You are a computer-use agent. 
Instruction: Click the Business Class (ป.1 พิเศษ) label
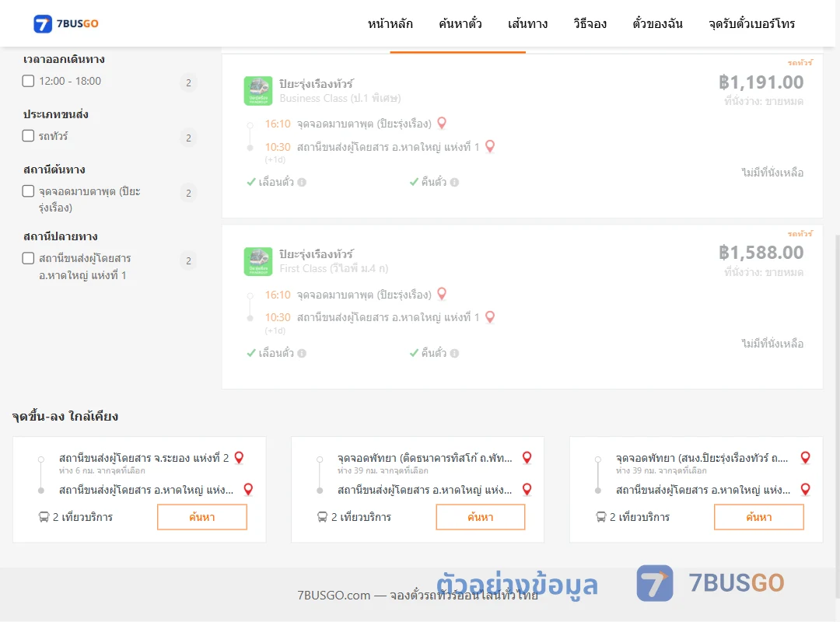click(x=340, y=98)
